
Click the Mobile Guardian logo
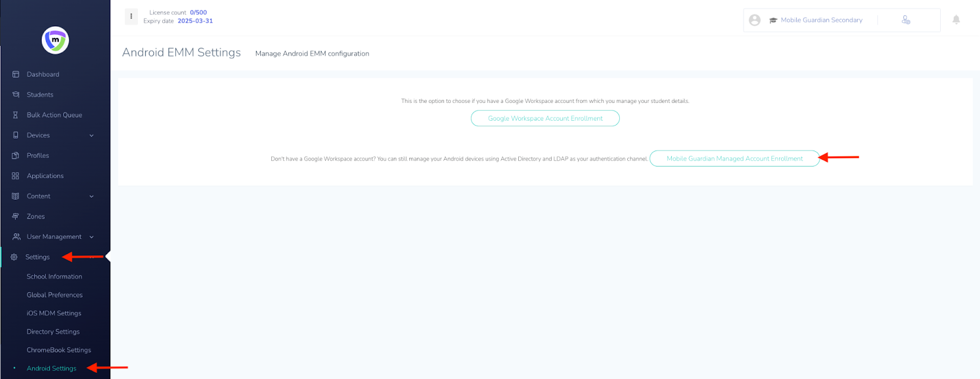pos(55,40)
